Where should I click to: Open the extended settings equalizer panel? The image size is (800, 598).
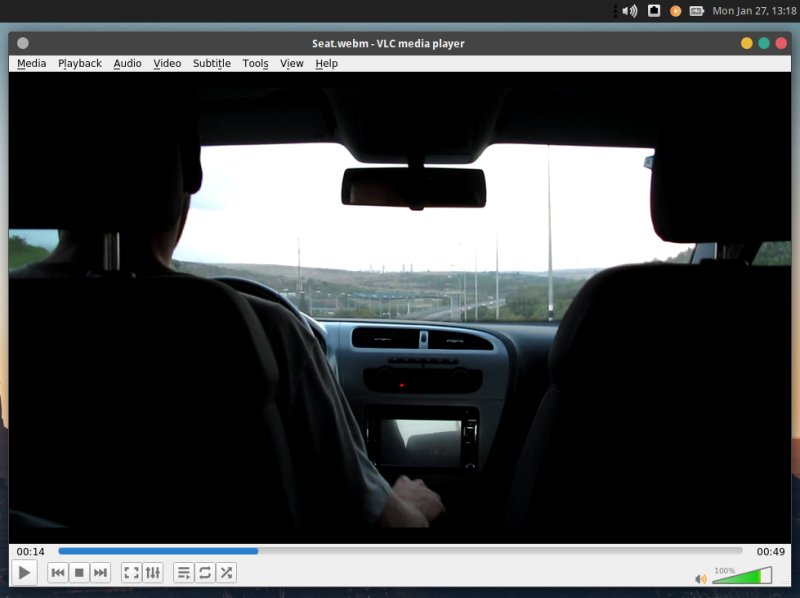[x=152, y=572]
